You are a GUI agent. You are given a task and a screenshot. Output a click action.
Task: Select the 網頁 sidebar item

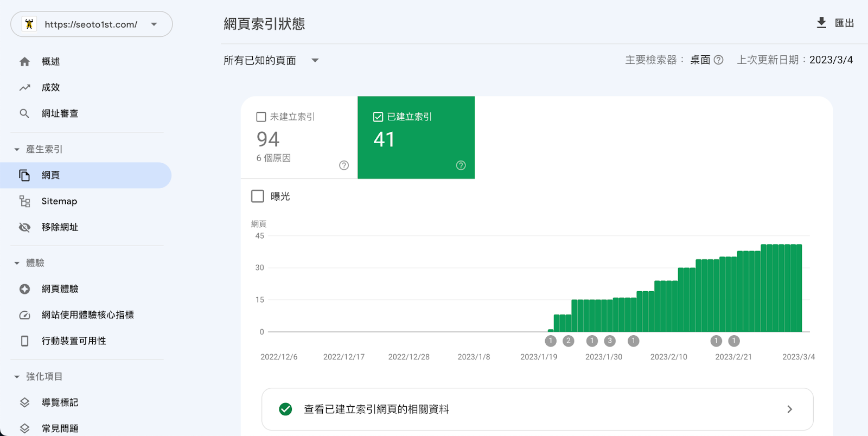86,175
